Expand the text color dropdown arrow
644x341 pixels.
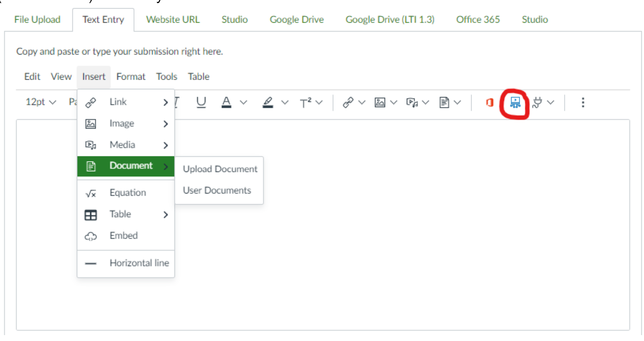(x=244, y=102)
